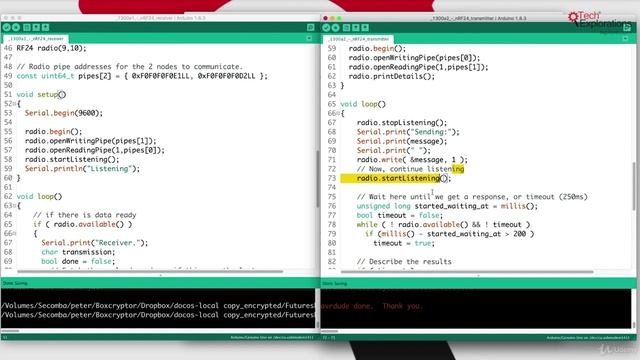Screen dimensions: 640x360
Task: Click 'radio.stopListening();' line in transmitter
Action: point(402,122)
